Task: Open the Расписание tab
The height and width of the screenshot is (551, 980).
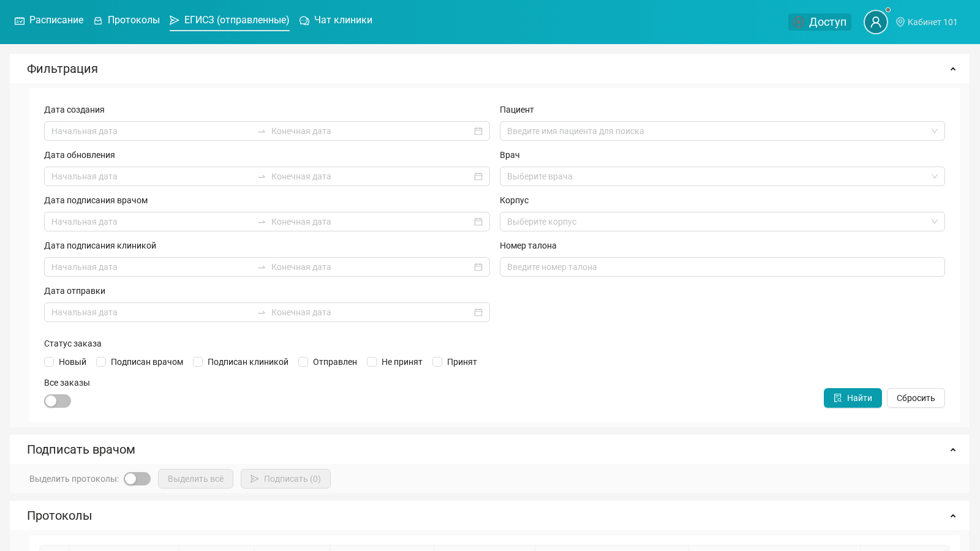Action: (x=49, y=20)
